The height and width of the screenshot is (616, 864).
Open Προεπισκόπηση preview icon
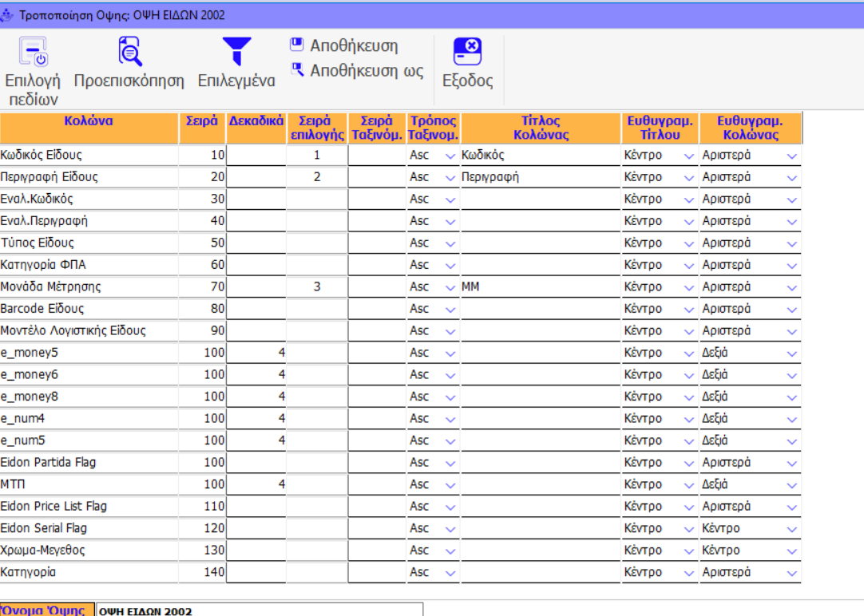[x=129, y=52]
